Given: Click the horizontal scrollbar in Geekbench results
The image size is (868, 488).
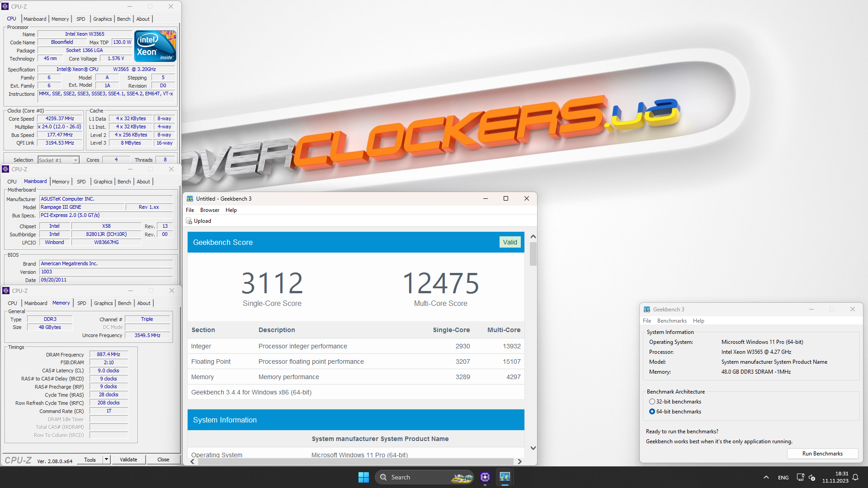Looking at the screenshot, I should tap(355, 461).
